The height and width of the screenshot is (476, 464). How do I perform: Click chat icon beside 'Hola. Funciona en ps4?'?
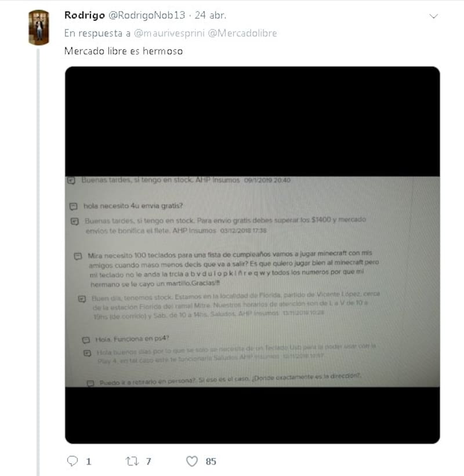[86, 340]
